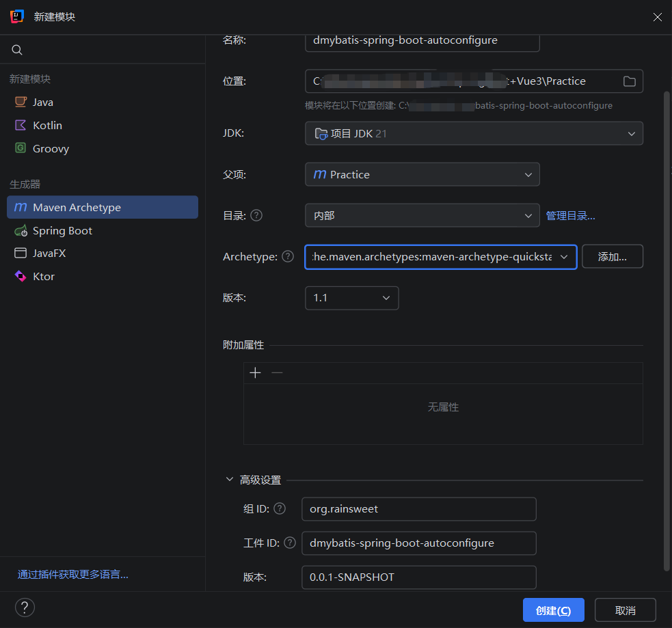
Task: Open help for the 目录 field
Action: [256, 215]
